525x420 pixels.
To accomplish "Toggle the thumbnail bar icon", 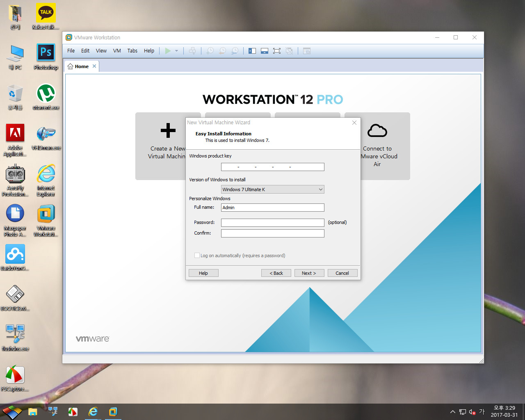I will 265,51.
